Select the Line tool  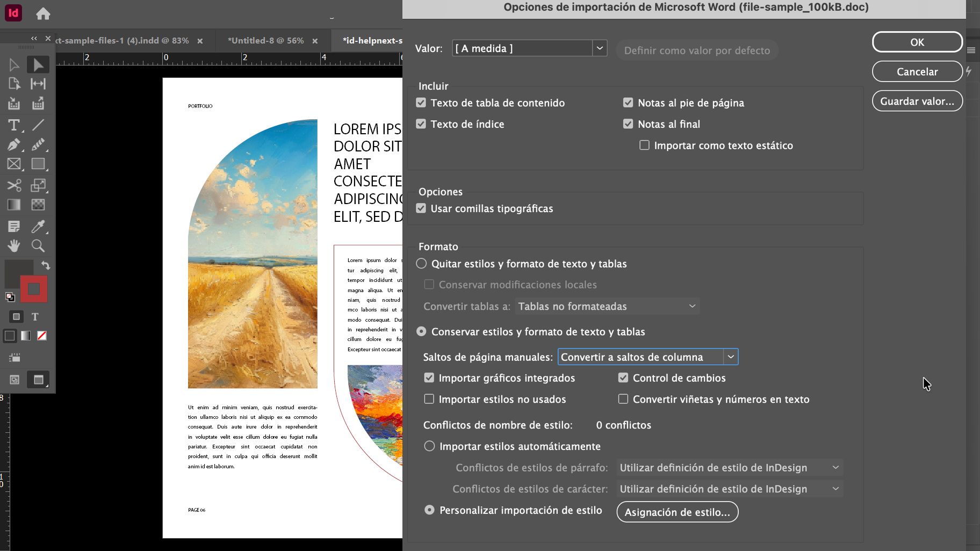click(38, 125)
